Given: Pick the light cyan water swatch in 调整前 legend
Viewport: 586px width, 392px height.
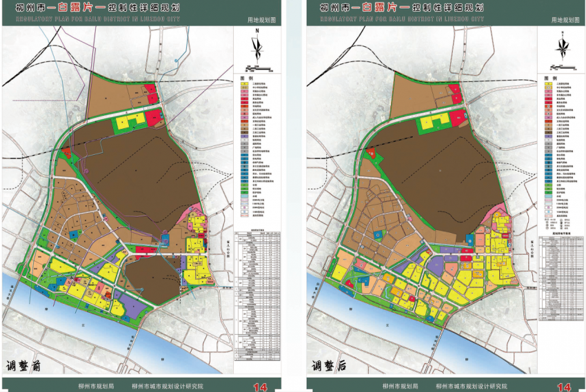Looking at the screenshot, I should pyautogui.click(x=244, y=196).
